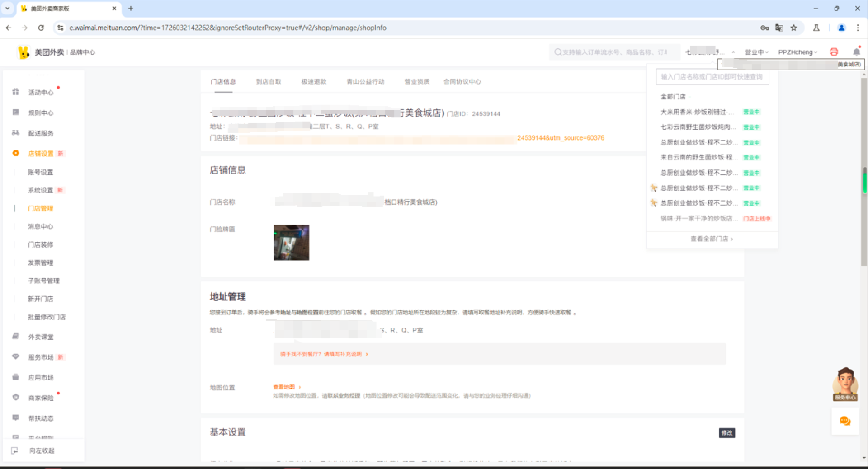The height and width of the screenshot is (469, 868).
Task: Open the PPZHcheng account dropdown
Action: [x=797, y=52]
